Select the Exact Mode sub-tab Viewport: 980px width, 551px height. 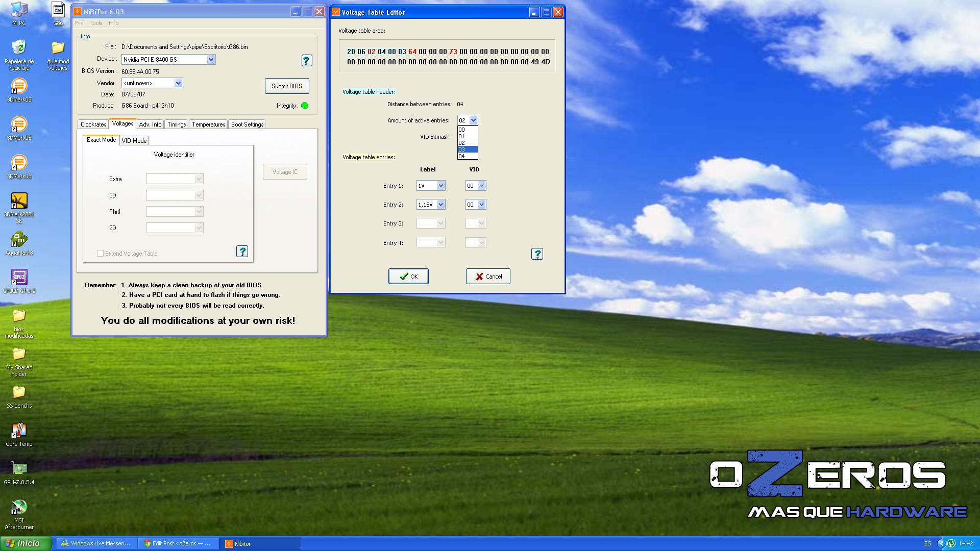(101, 140)
